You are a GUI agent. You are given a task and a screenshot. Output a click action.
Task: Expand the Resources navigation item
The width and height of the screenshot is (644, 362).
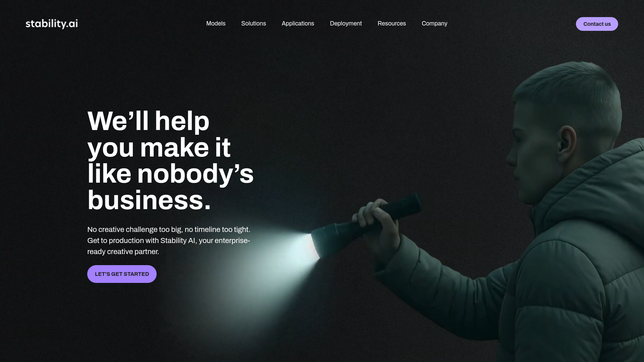(x=392, y=23)
